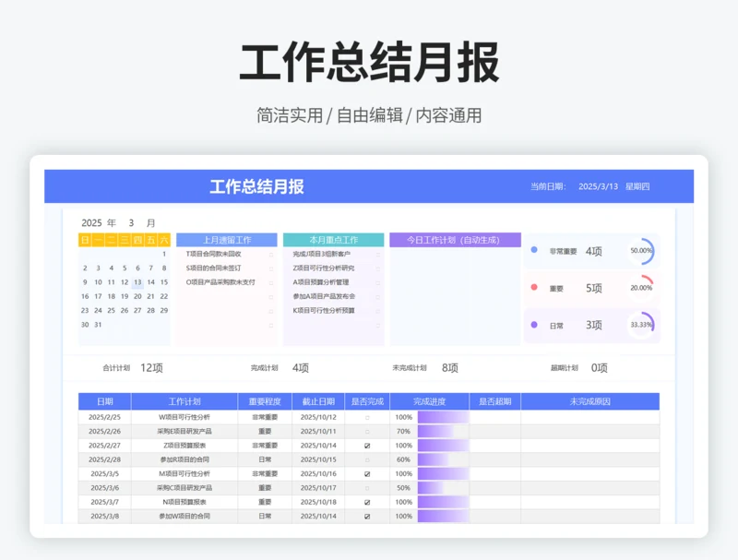The width and height of the screenshot is (738, 560).
Task: Click the blue dot beside 非常重要
Action: [534, 250]
